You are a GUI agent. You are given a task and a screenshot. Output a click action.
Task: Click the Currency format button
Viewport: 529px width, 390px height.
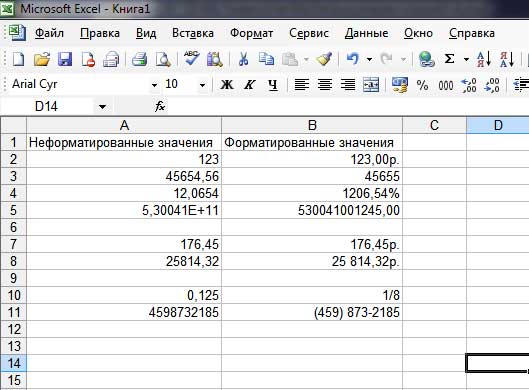click(400, 85)
